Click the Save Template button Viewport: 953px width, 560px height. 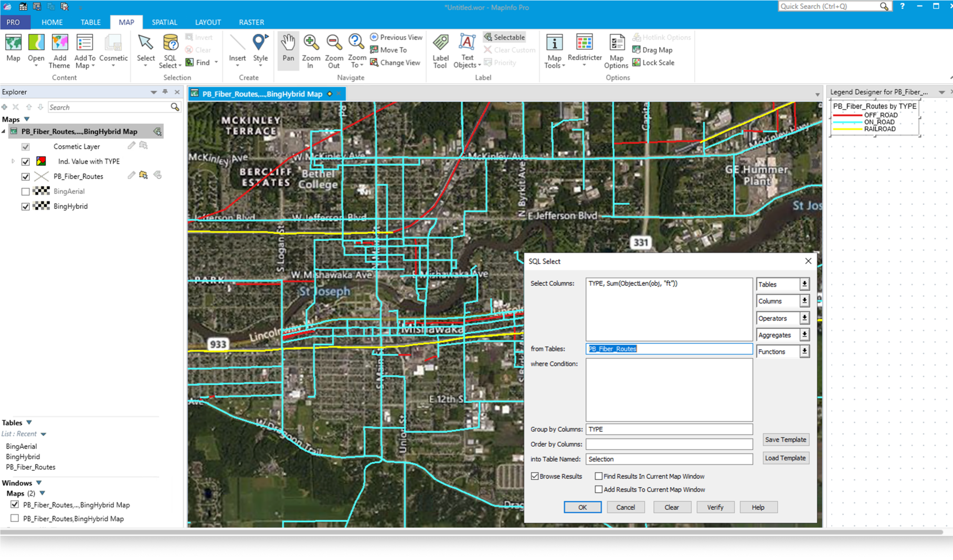[x=786, y=439]
